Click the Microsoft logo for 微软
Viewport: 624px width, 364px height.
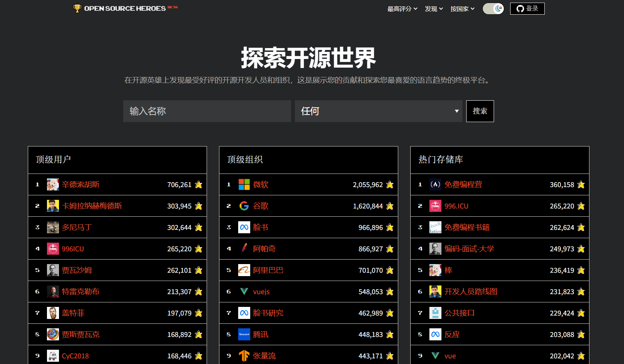[x=244, y=184]
